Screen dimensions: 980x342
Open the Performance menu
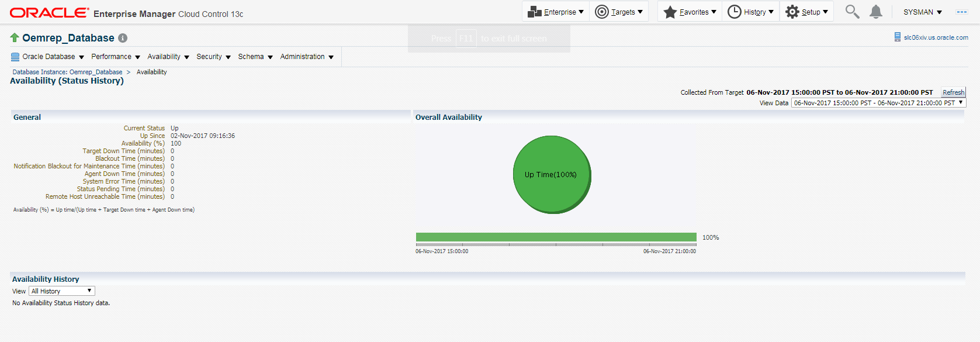click(x=116, y=57)
